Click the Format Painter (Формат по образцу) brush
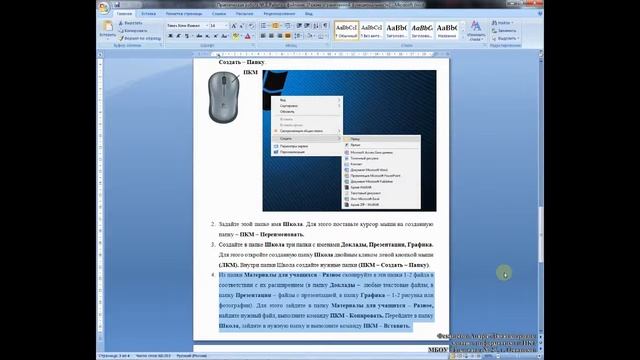Image resolution: width=640 pixels, height=360 pixels. pyautogui.click(x=140, y=38)
